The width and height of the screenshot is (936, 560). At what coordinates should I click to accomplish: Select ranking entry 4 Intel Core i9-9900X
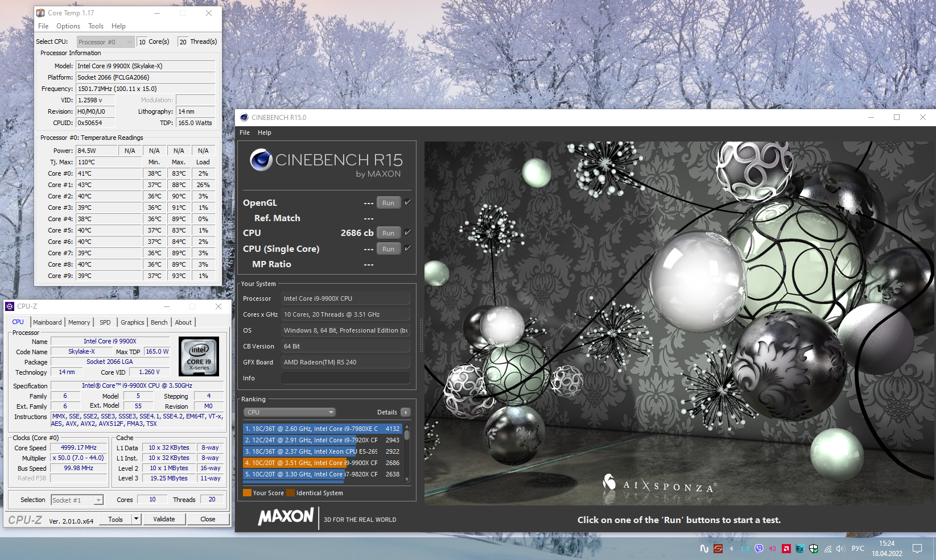[x=323, y=463]
